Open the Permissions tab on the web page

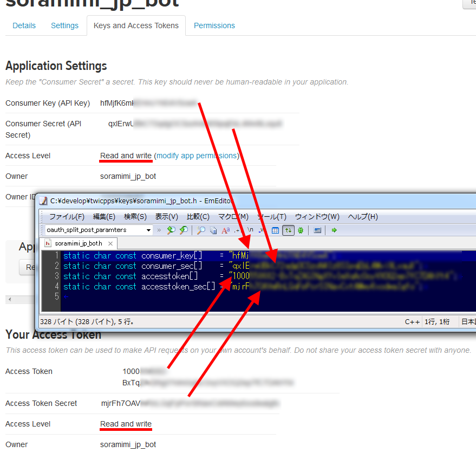click(x=214, y=25)
